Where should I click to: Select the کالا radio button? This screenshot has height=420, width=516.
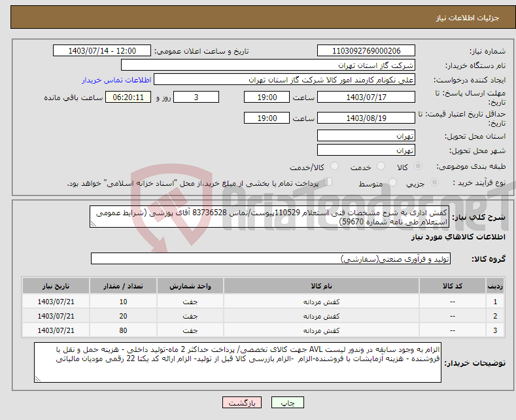tap(418, 166)
